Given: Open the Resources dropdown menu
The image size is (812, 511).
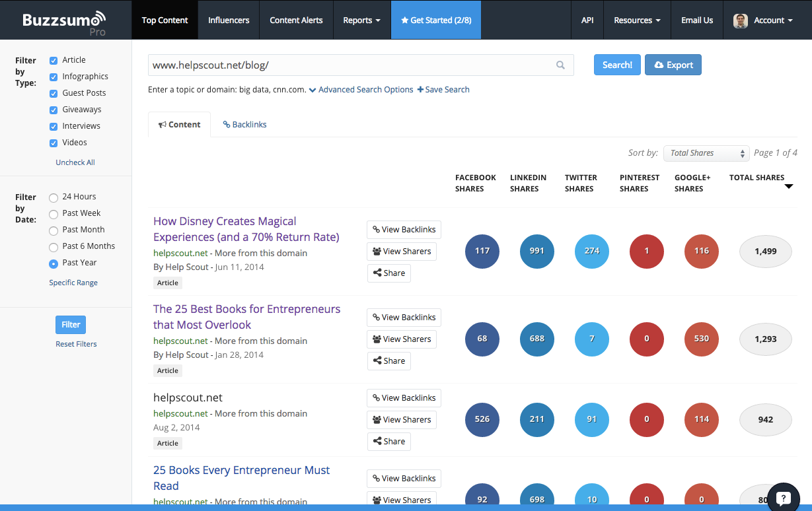Looking at the screenshot, I should point(637,20).
